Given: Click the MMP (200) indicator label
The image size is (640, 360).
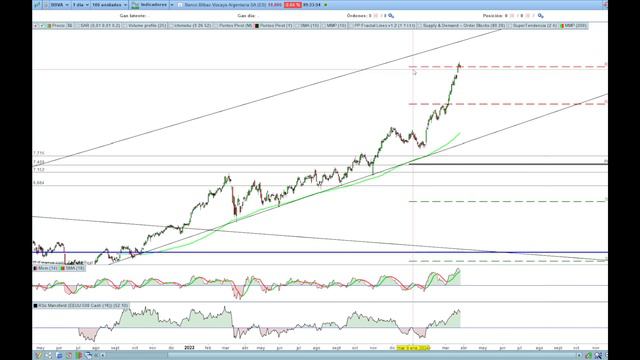Looking at the screenshot, I should (x=576, y=26).
